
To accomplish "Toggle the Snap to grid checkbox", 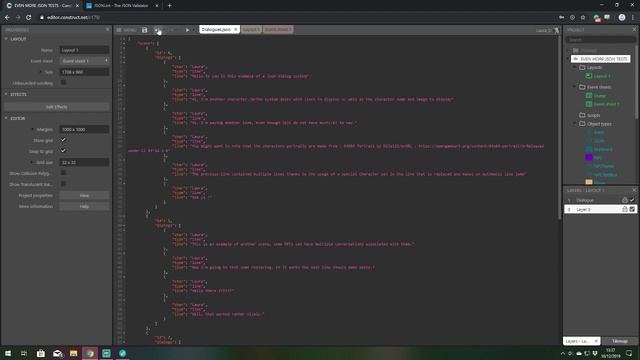I will 63,151.
